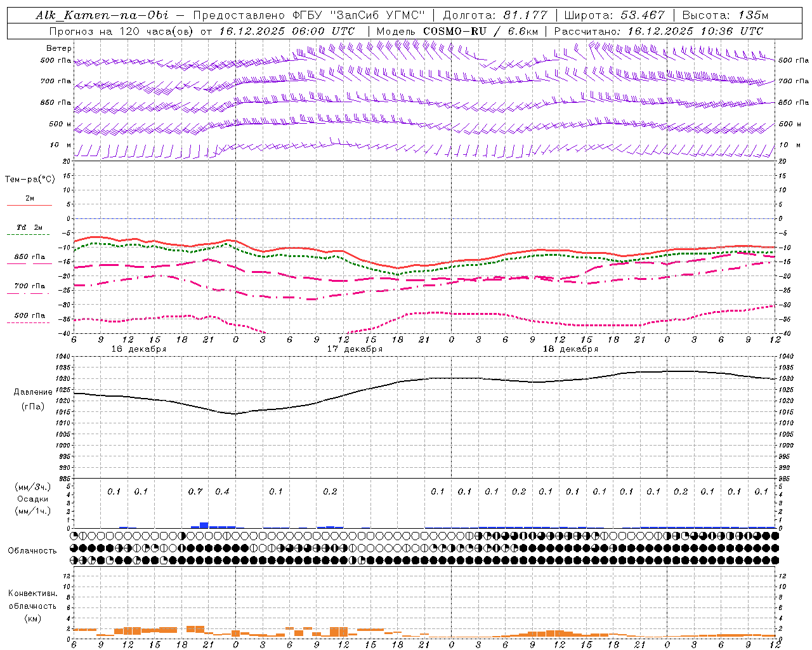This screenshot has height=650, width=812.
Task: Click the 700 гПа temperature legend entry
Action: (x=30, y=286)
